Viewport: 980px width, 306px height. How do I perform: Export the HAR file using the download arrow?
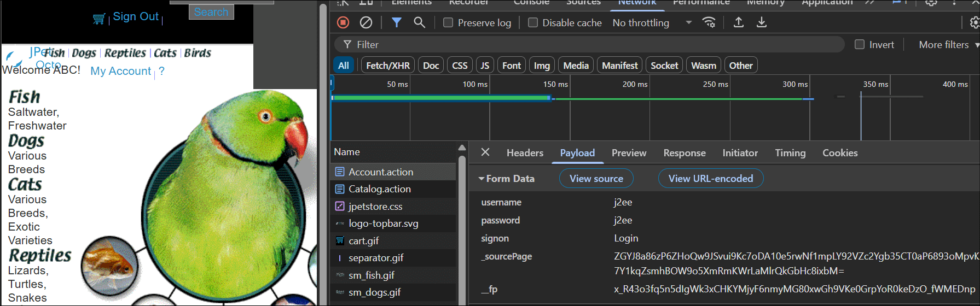tap(762, 22)
